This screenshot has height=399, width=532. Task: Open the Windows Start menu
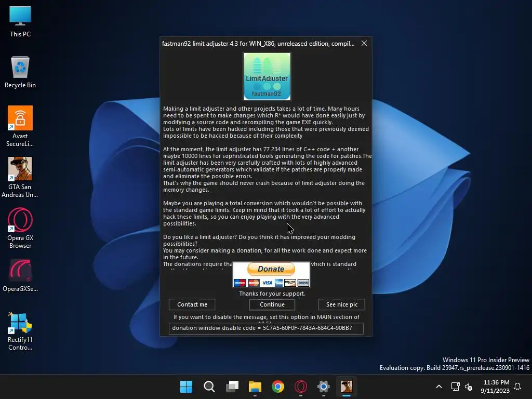(186, 387)
